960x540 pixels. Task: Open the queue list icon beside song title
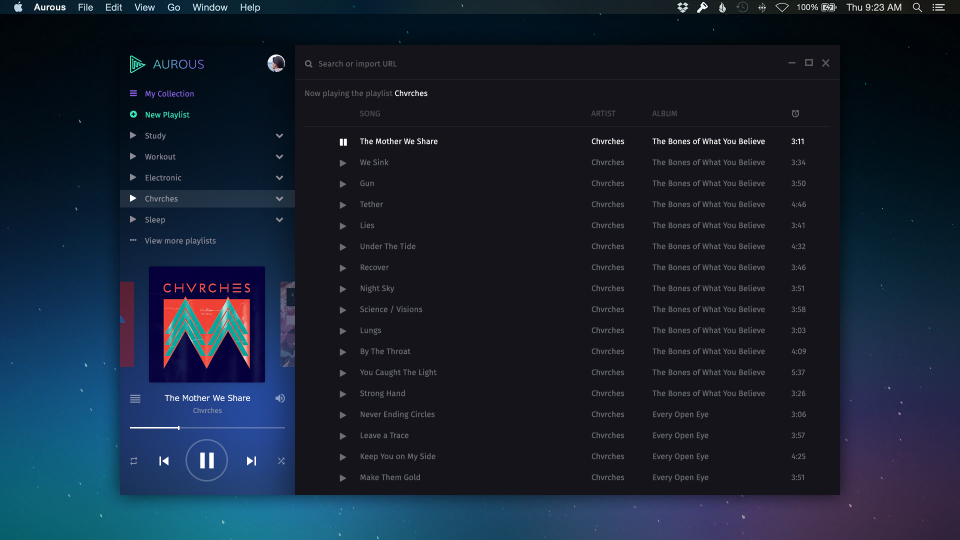point(135,399)
